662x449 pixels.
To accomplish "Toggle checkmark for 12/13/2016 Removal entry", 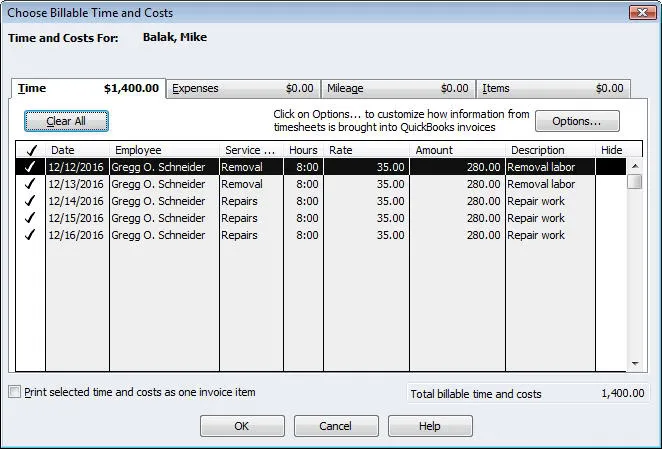I will click(x=30, y=184).
